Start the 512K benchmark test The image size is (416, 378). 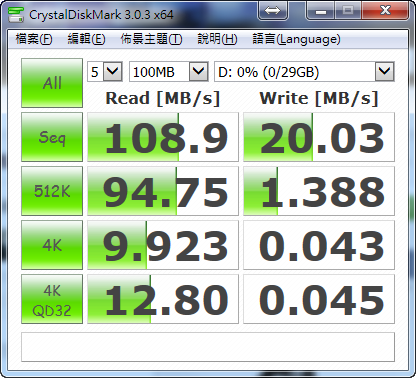click(52, 191)
